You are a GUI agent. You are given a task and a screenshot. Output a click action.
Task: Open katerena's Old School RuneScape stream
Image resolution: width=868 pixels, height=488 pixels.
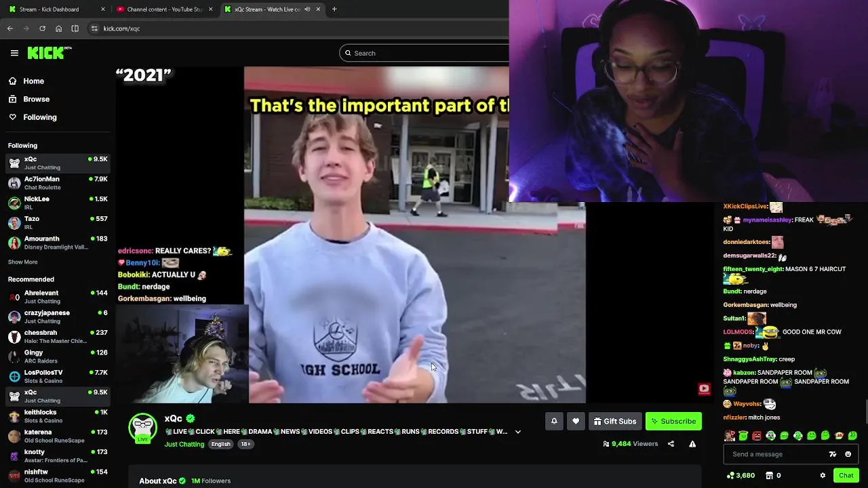[x=58, y=436]
